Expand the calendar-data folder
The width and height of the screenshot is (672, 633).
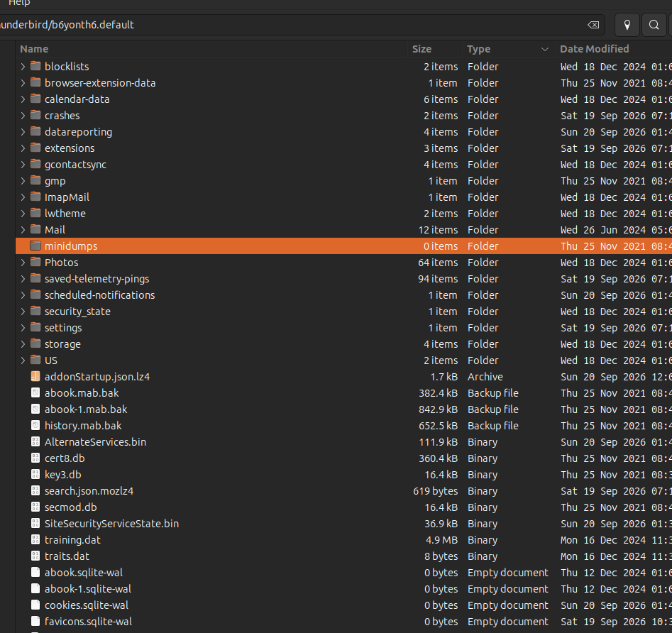point(23,99)
